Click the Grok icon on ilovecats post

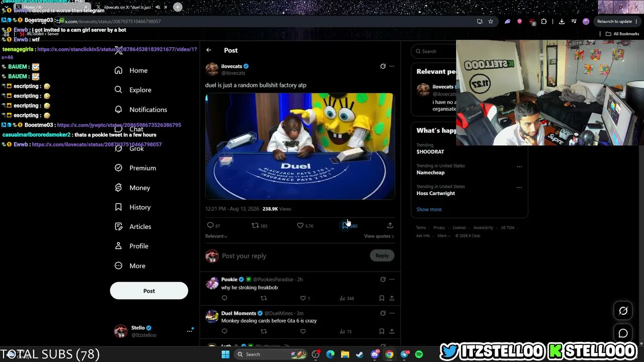[x=383, y=66]
